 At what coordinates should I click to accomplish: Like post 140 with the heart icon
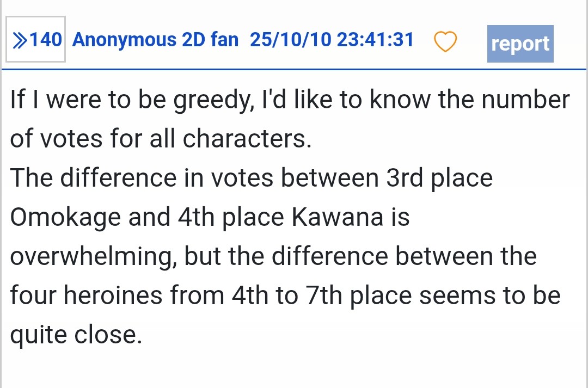445,41
